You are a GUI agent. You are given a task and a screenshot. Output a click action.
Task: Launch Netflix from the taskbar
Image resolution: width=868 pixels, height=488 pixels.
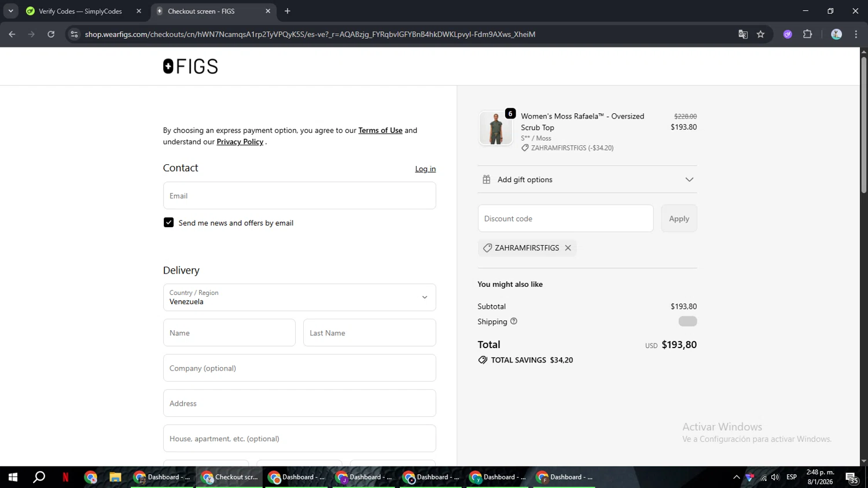(x=65, y=477)
